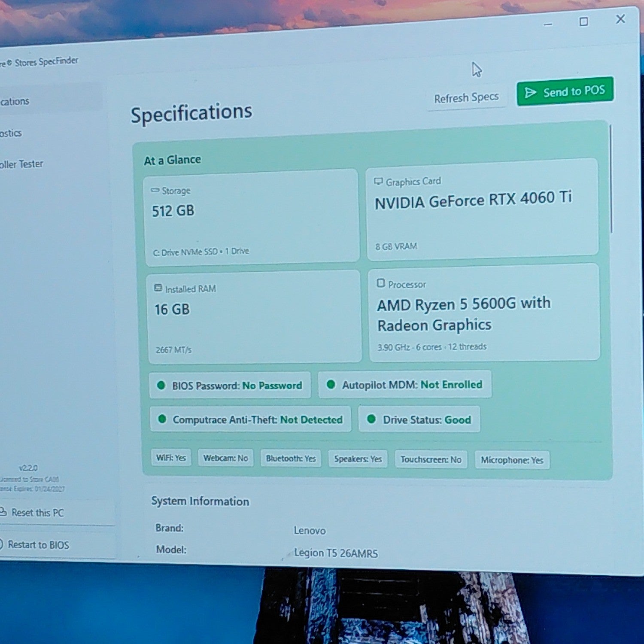Click the Touchscreen: No chip
Screen dimensions: 644x644
tap(431, 459)
